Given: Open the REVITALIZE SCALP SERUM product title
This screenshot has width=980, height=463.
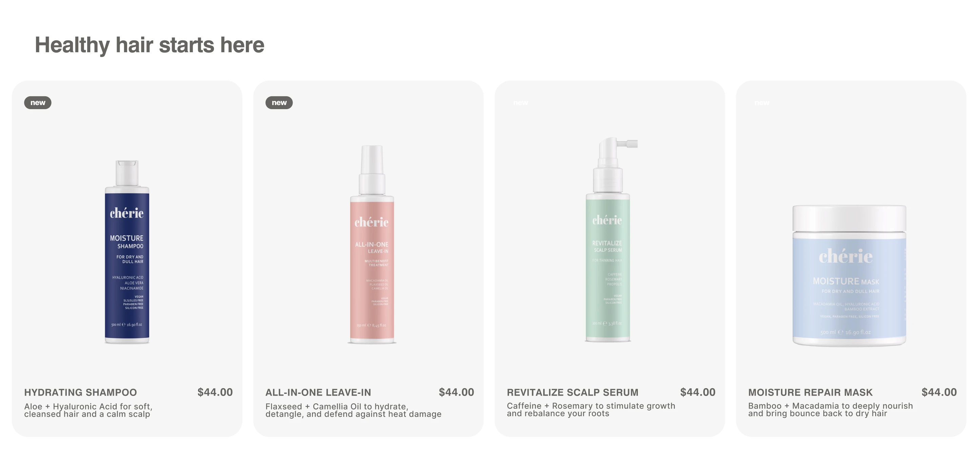Looking at the screenshot, I should pos(572,392).
